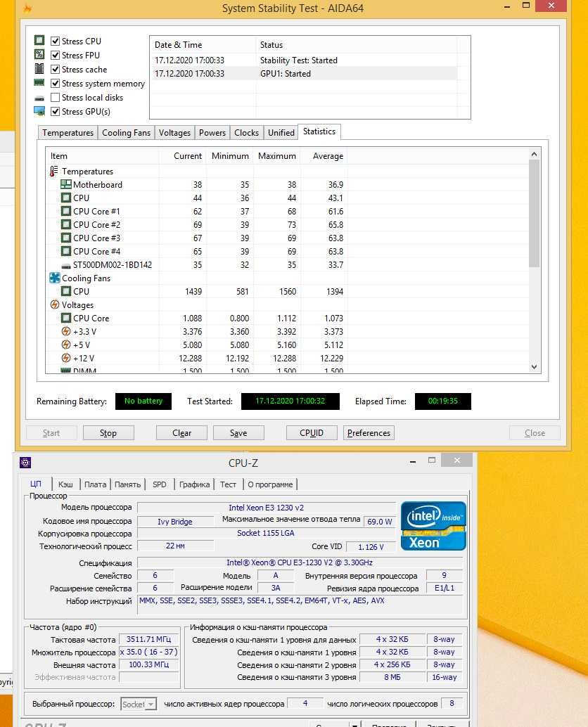The image size is (588, 727).
Task: Click the percent icon beside Stress FPU
Action: tap(39, 55)
